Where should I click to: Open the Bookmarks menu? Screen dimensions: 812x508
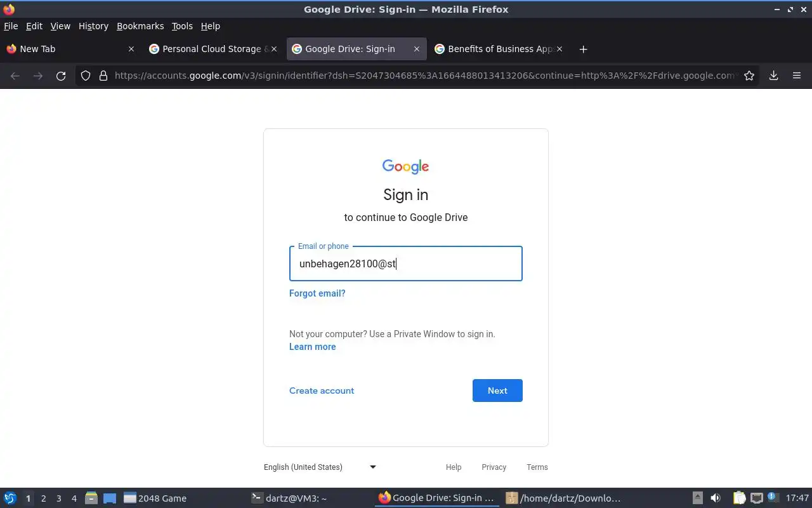(x=140, y=26)
